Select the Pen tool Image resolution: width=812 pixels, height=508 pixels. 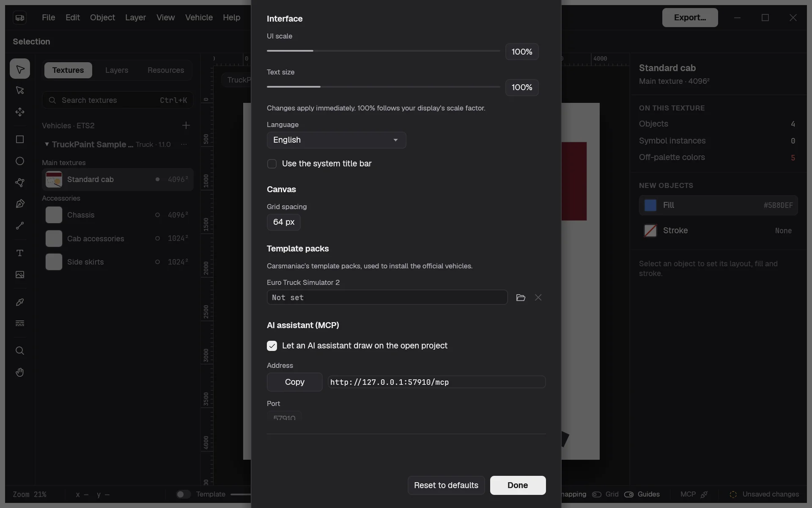pos(20,204)
